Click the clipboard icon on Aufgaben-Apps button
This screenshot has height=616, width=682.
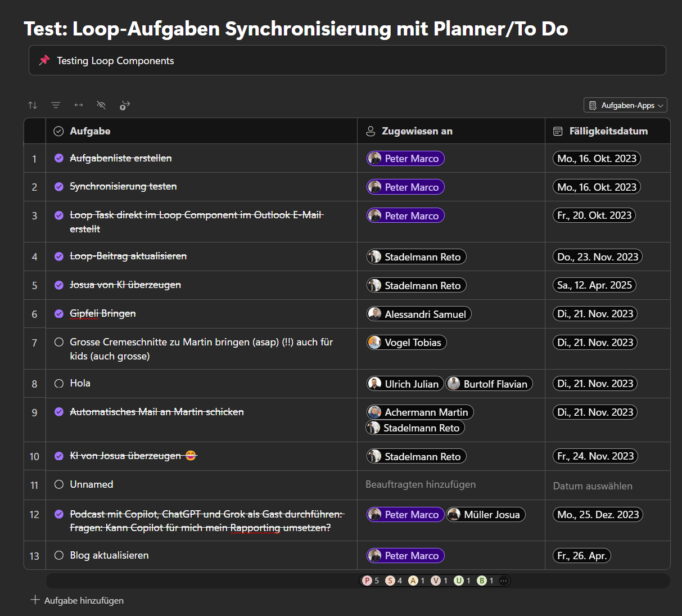pos(593,105)
